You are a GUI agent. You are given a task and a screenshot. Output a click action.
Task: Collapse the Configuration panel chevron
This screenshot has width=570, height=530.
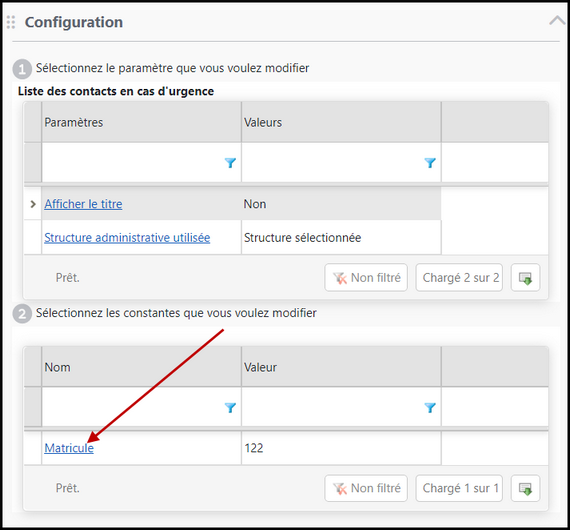(557, 21)
